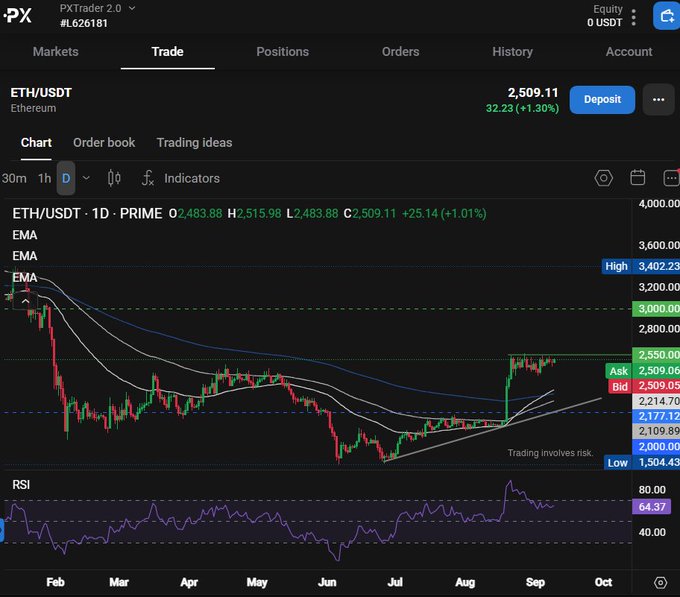Screen dimensions: 680x597
Task: Click the blue 2,177.12 price level label
Action: coord(656,416)
